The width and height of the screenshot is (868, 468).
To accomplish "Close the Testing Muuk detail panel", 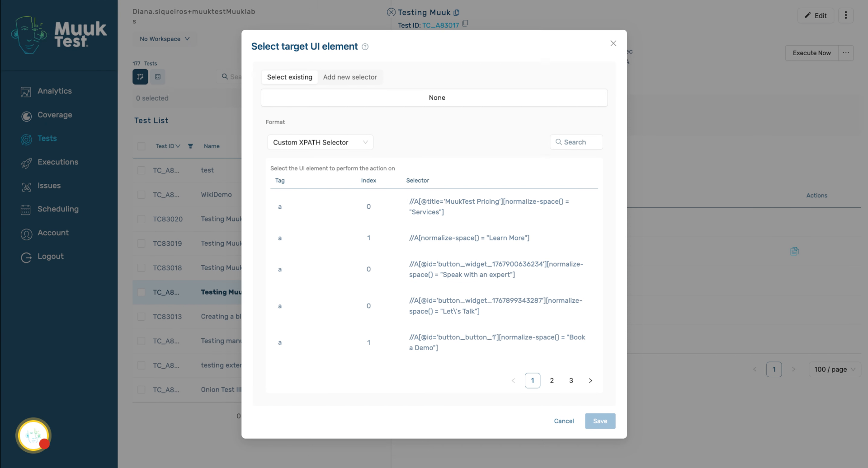I will point(392,12).
